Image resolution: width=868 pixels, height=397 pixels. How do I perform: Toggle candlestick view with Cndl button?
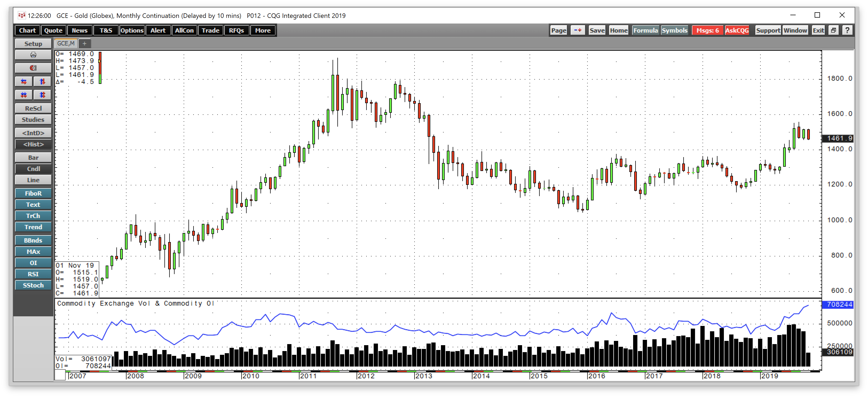(x=33, y=169)
